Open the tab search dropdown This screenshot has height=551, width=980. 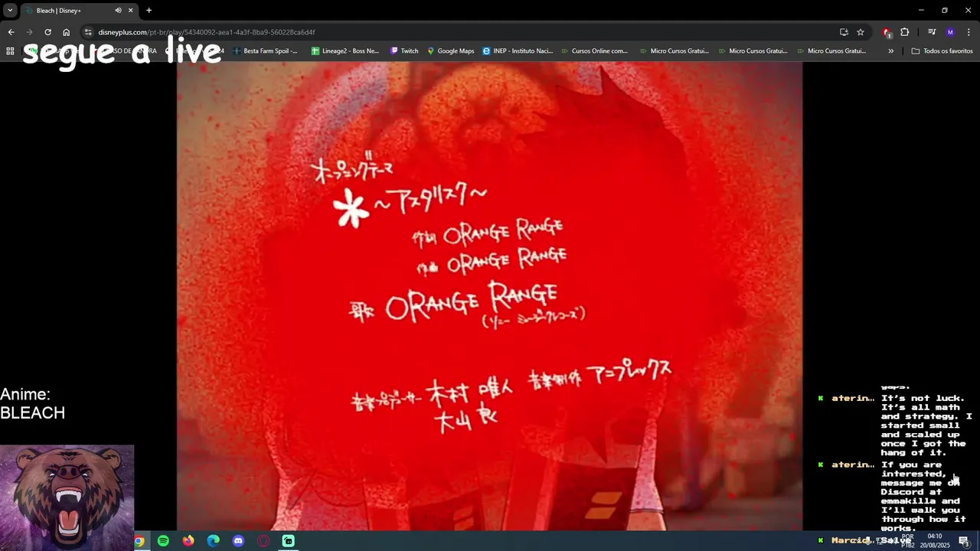[10, 11]
